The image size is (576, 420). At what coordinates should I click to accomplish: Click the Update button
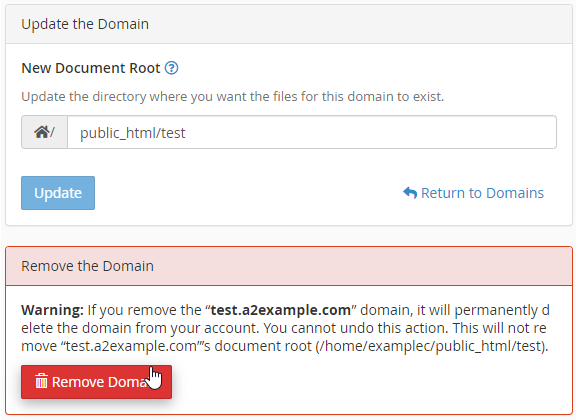[58, 193]
